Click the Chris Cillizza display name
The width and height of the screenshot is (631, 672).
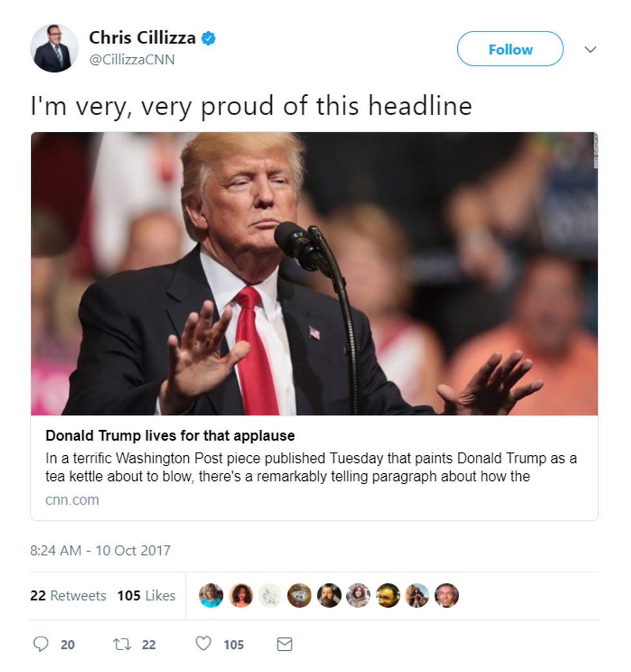click(x=142, y=38)
